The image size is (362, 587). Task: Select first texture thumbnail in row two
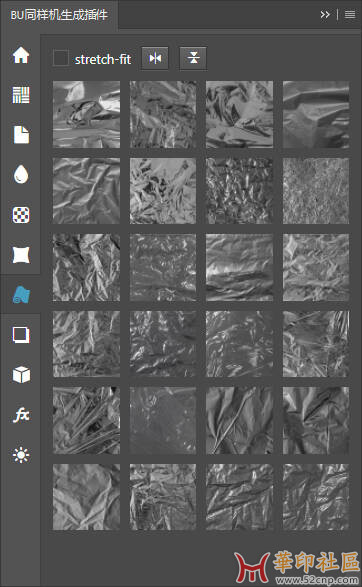coord(86,191)
